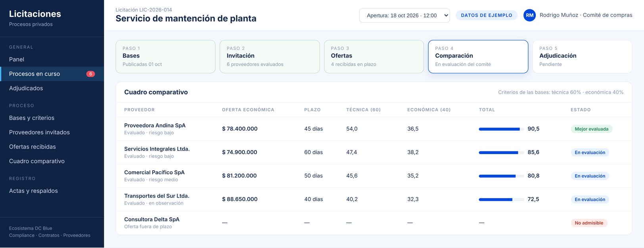The image size is (644, 248).
Task: Click Transportes del Sur Ltda. provider name
Action: coord(157,196)
